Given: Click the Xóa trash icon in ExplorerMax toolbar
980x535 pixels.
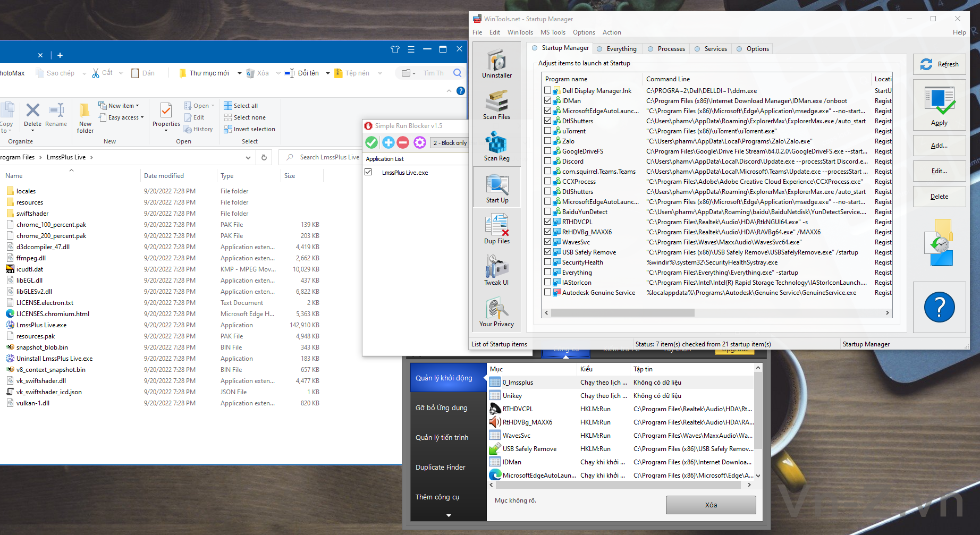Looking at the screenshot, I should click(x=250, y=73).
